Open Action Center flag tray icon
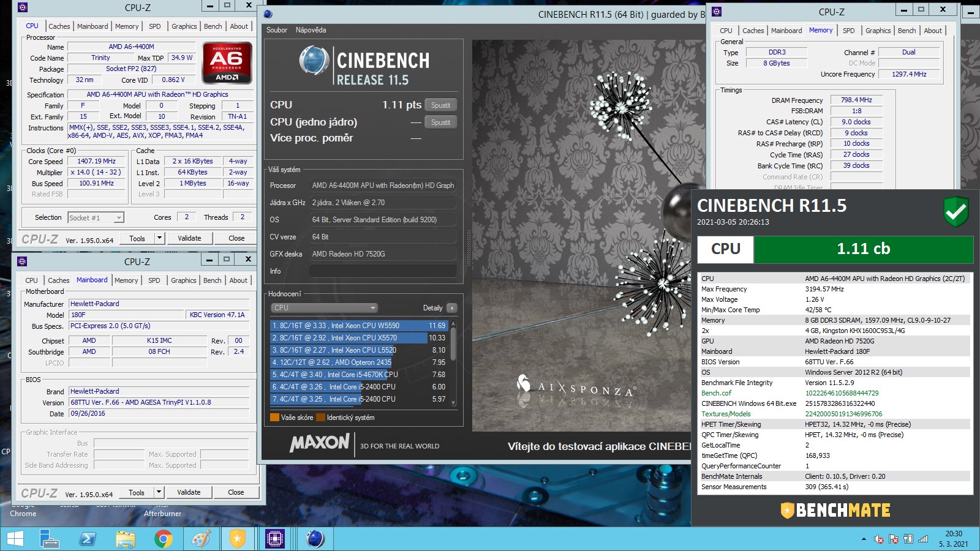The width and height of the screenshot is (980, 551). (x=894, y=539)
